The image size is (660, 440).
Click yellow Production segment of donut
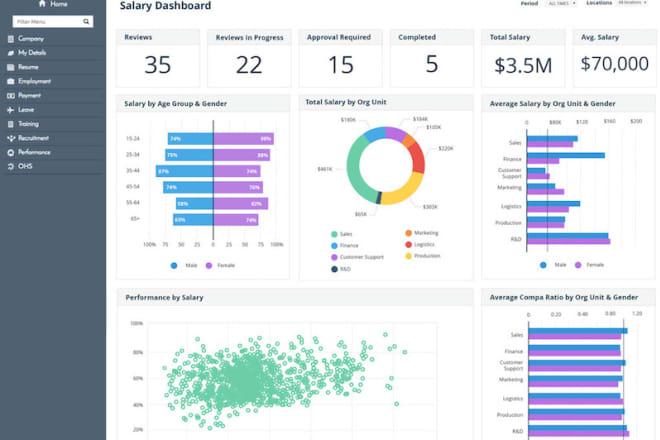[405, 192]
